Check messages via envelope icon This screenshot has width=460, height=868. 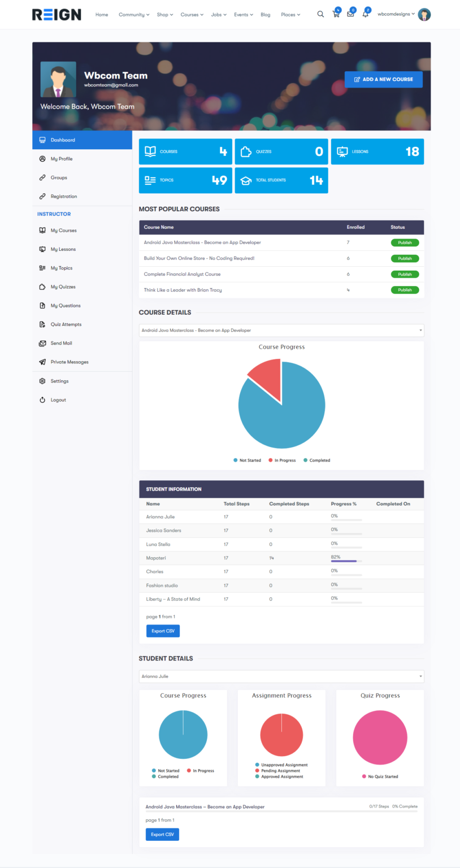pos(351,16)
